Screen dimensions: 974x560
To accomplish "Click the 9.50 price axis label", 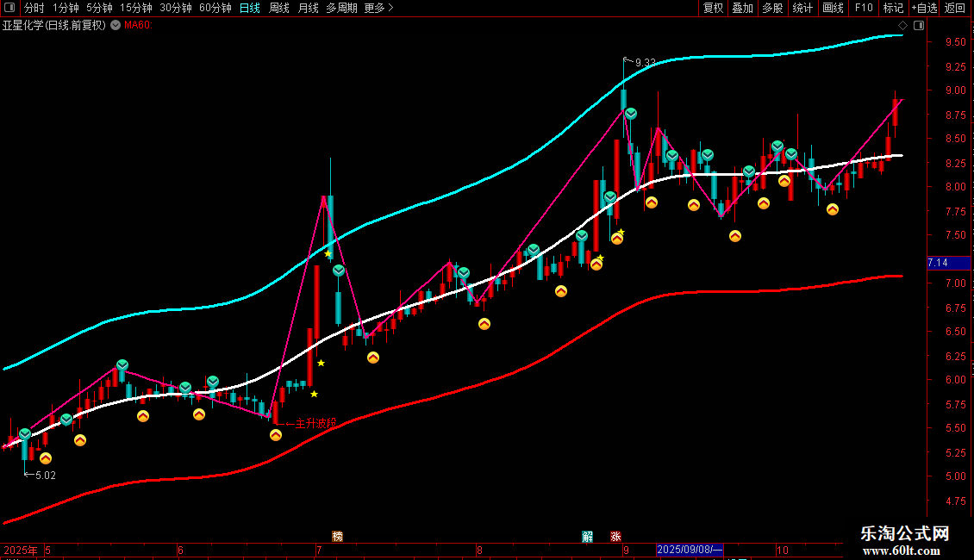I will pyautogui.click(x=955, y=42).
